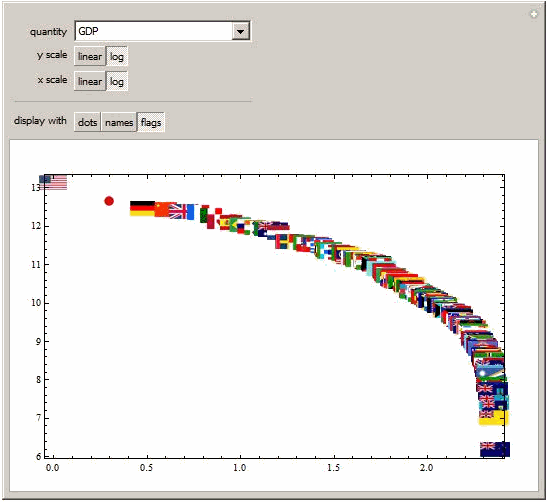
Task: Click the yellow flag near value 7
Action: (494, 418)
